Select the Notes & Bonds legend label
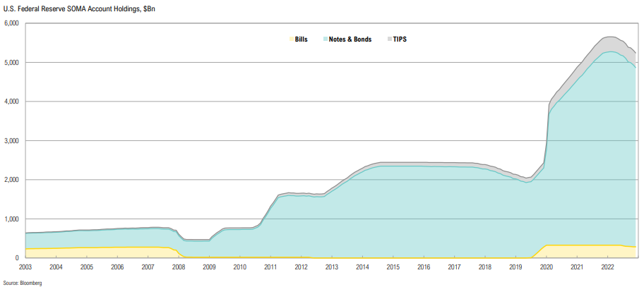Image resolution: width=644 pixels, height=287 pixels. click(352, 39)
